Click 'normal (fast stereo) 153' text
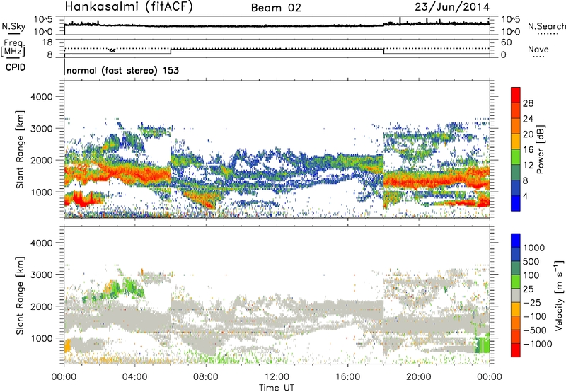 (x=122, y=70)
